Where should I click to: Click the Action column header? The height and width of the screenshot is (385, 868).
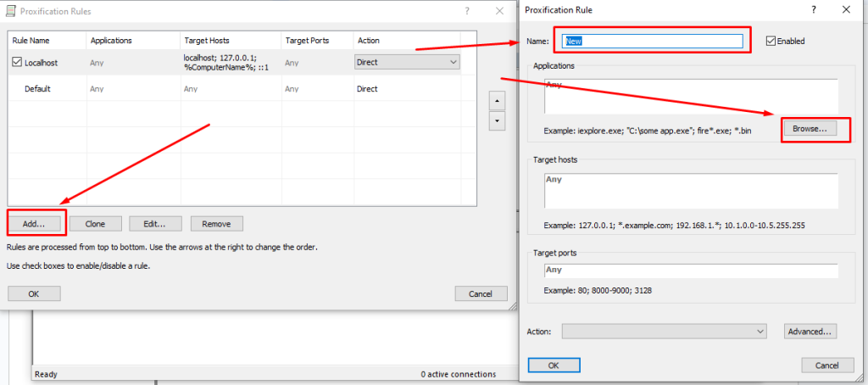[407, 41]
